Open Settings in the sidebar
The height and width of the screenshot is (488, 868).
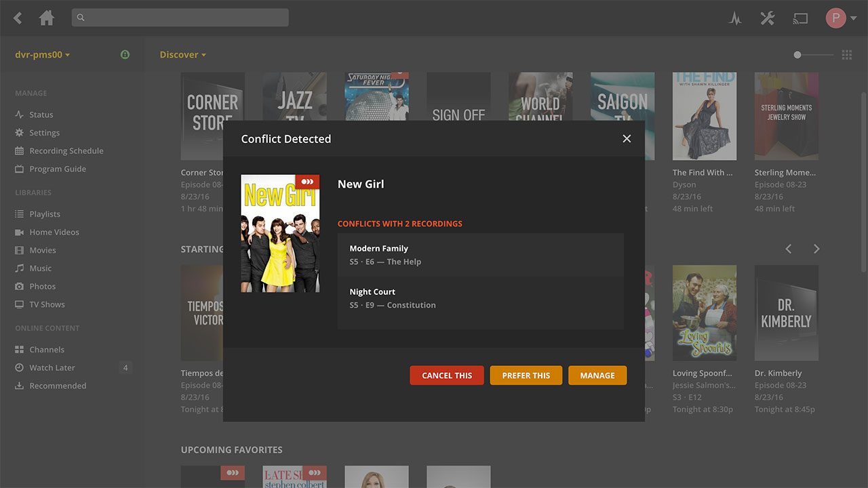click(x=45, y=133)
